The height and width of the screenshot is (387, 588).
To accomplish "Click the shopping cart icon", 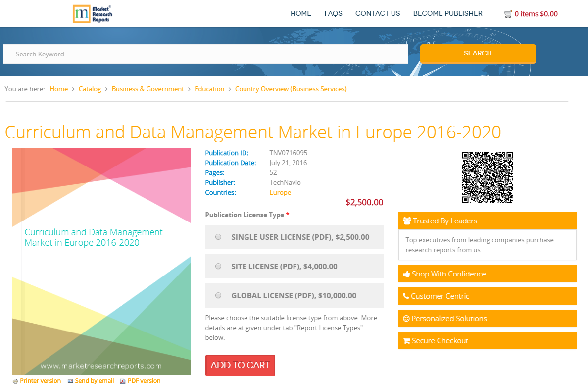I will tap(508, 14).
